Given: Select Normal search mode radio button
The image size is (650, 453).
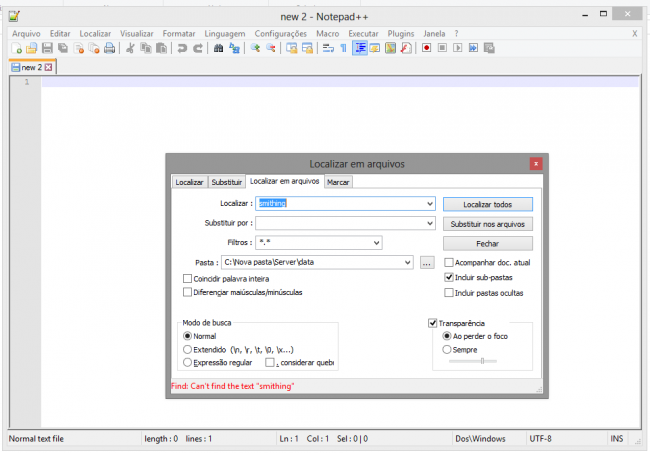Looking at the screenshot, I should click(187, 336).
